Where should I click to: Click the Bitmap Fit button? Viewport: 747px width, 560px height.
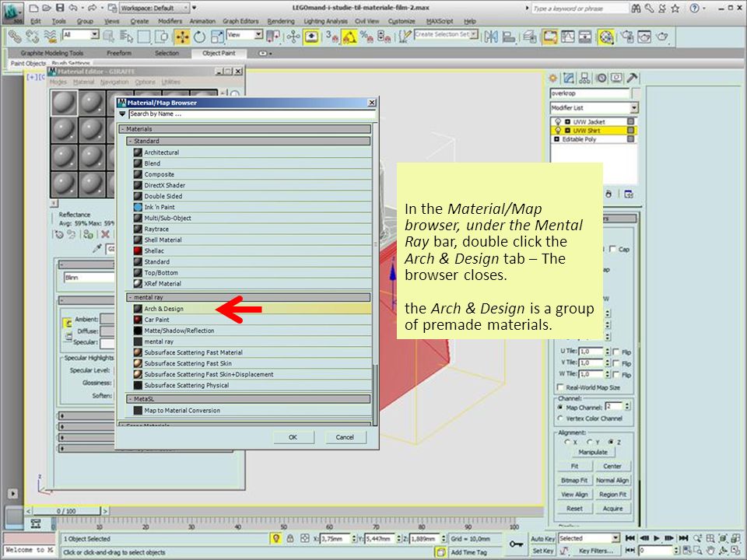[x=574, y=481]
